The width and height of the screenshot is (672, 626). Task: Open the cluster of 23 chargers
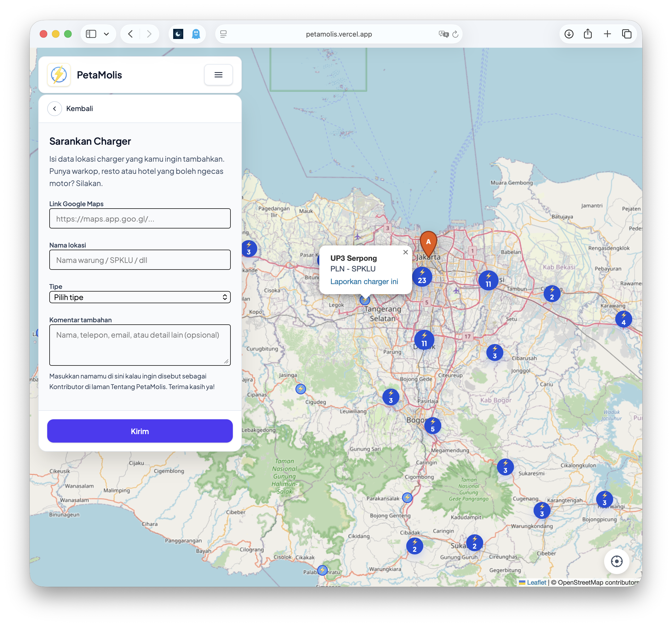[x=422, y=277]
